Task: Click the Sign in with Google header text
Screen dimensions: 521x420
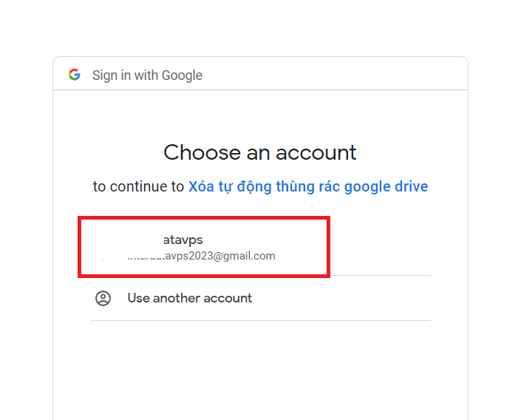Action: 147,75
